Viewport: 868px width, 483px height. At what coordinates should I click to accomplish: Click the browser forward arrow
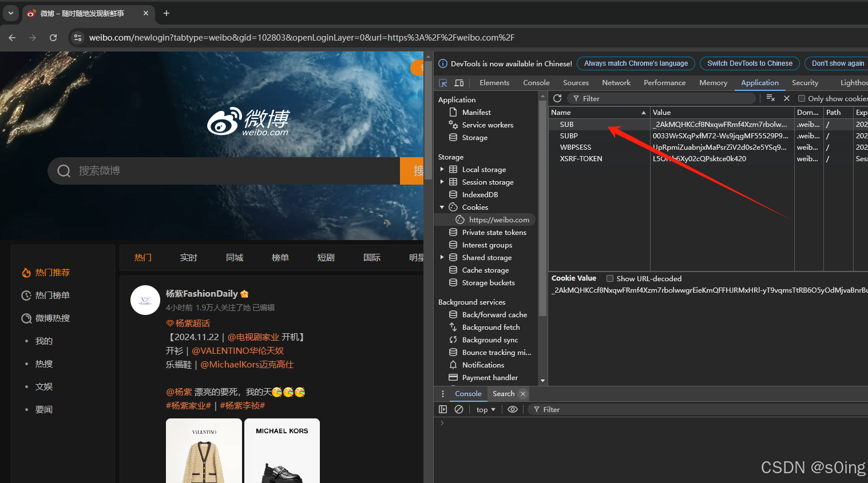33,38
